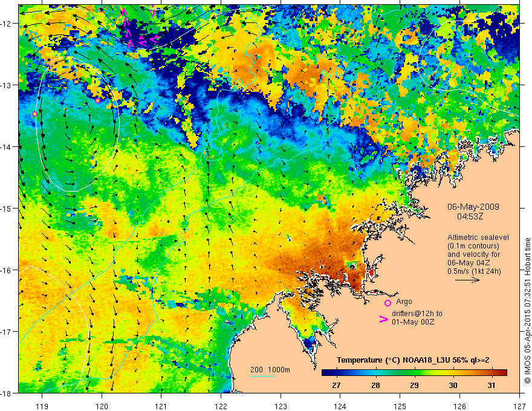Click the latitude axis label -14

tap(7, 146)
